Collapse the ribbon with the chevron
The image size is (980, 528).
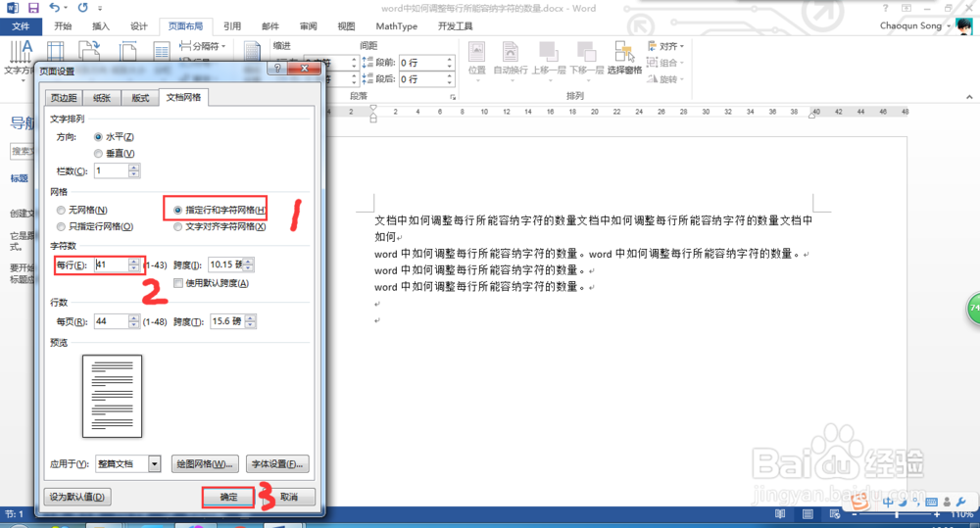(x=969, y=97)
